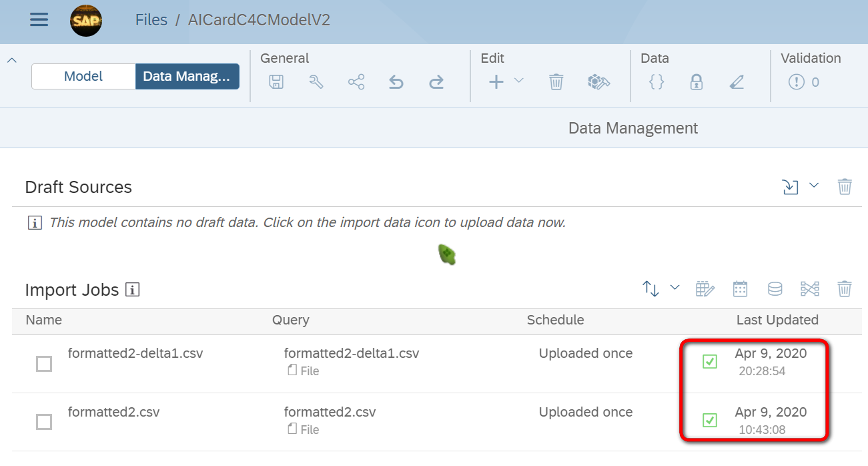Click the Import Jobs delete trash icon
This screenshot has width=868, height=466.
[x=845, y=289]
